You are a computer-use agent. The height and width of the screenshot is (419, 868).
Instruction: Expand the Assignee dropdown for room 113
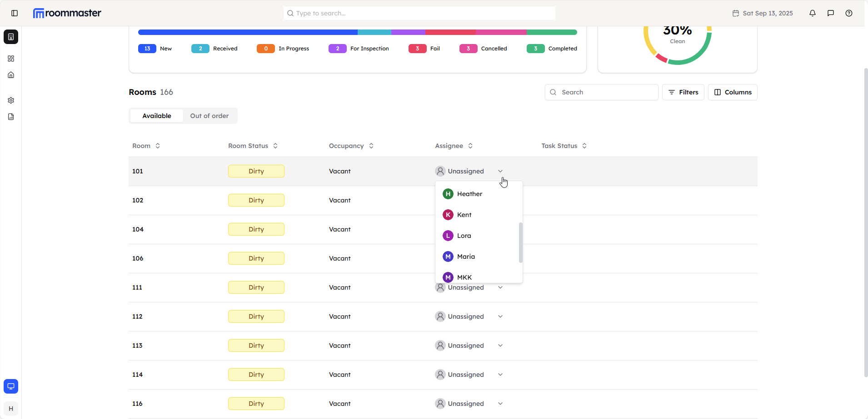(499, 345)
